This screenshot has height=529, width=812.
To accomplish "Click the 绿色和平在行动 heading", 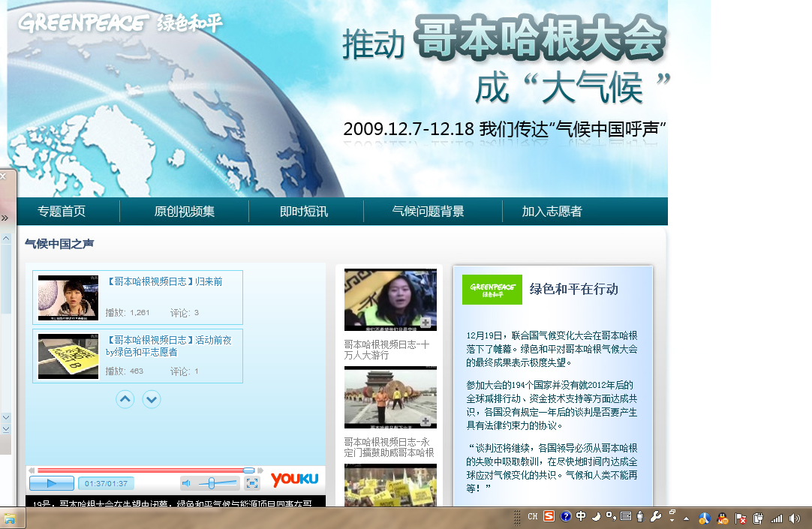I will point(574,289).
